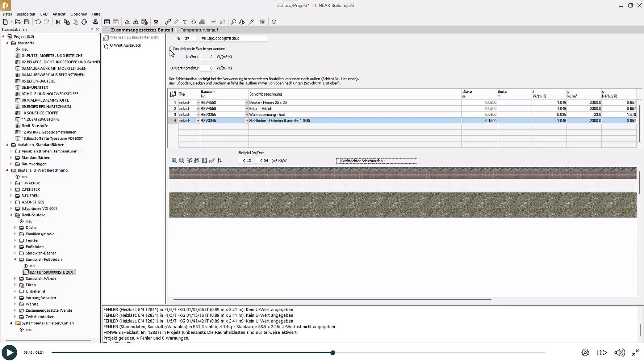Image resolution: width=644 pixels, height=362 pixels.
Task: Click 'Wechselt zu Baustoffansicht' link
Action: [134, 37]
